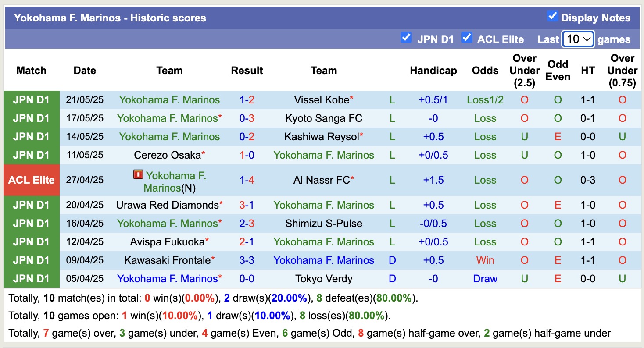This screenshot has height=348, width=644.
Task: Select the JPN D1 badge on the 21/05/25 row
Action: click(31, 99)
